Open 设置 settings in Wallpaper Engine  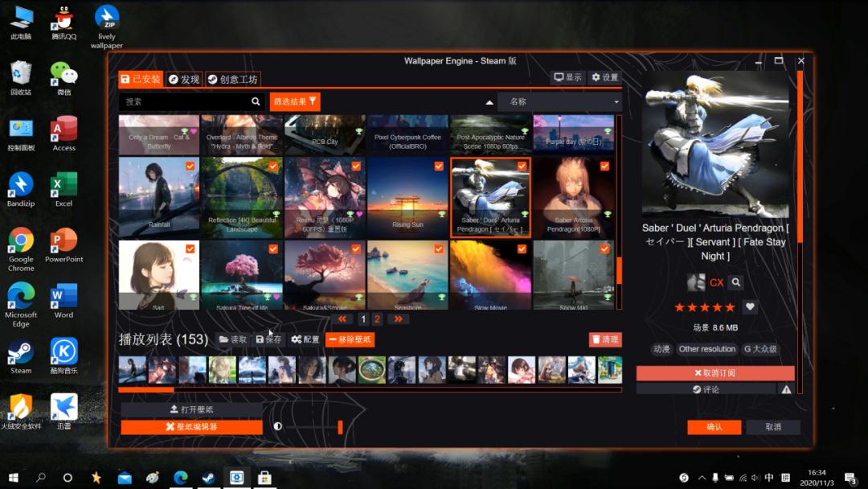(x=604, y=77)
